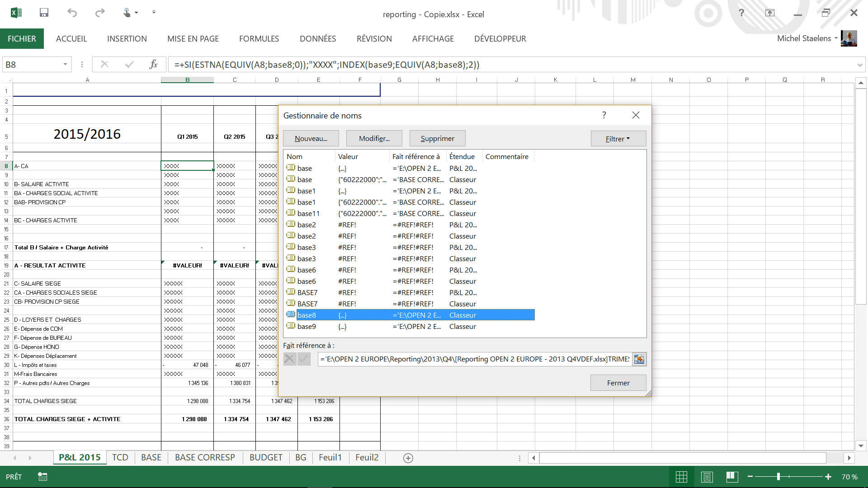Click the zoom slider handle
Screen dimensions: 868x488
pyautogui.click(x=778, y=477)
